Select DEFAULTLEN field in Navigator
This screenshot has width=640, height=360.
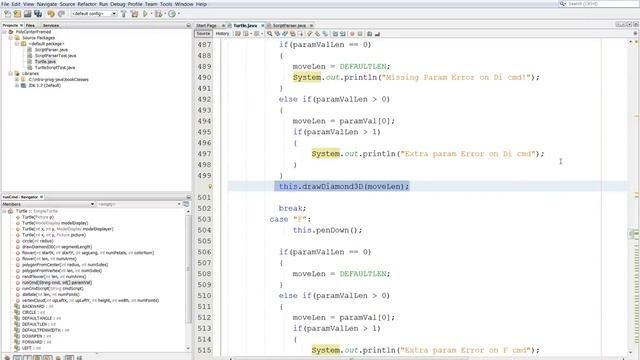[39, 324]
